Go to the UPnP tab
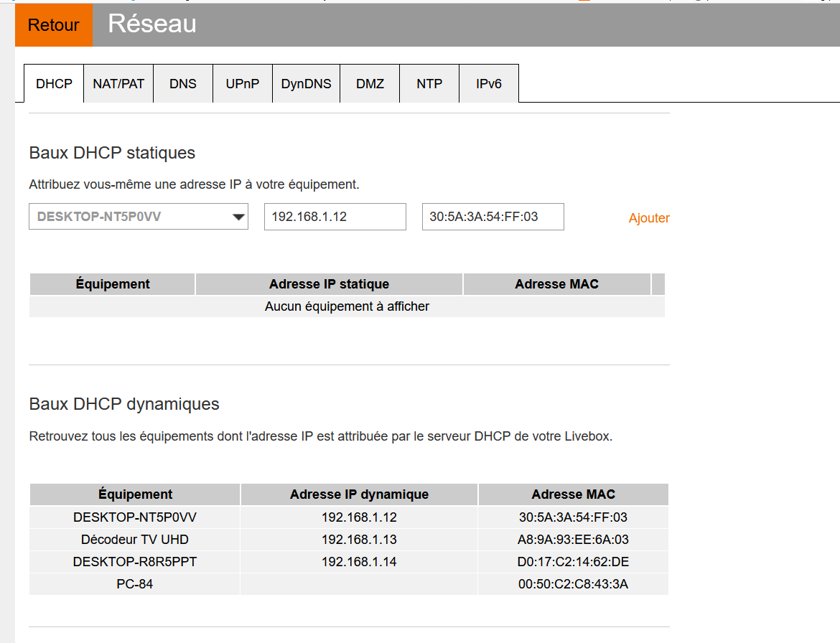840x643 pixels. (243, 84)
